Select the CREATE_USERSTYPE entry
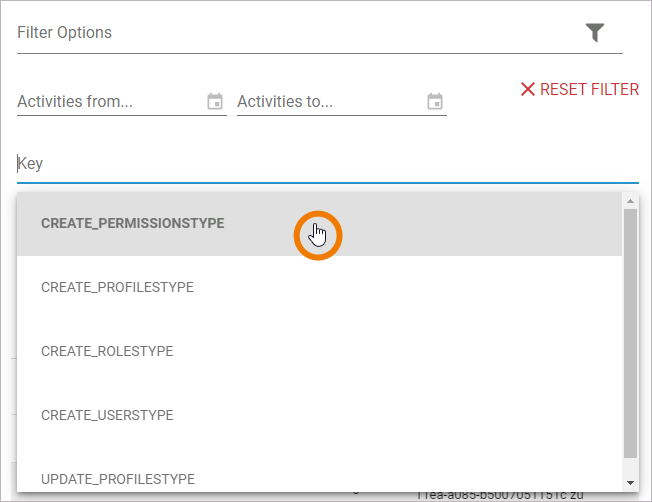The width and height of the screenshot is (652, 502). tap(107, 415)
